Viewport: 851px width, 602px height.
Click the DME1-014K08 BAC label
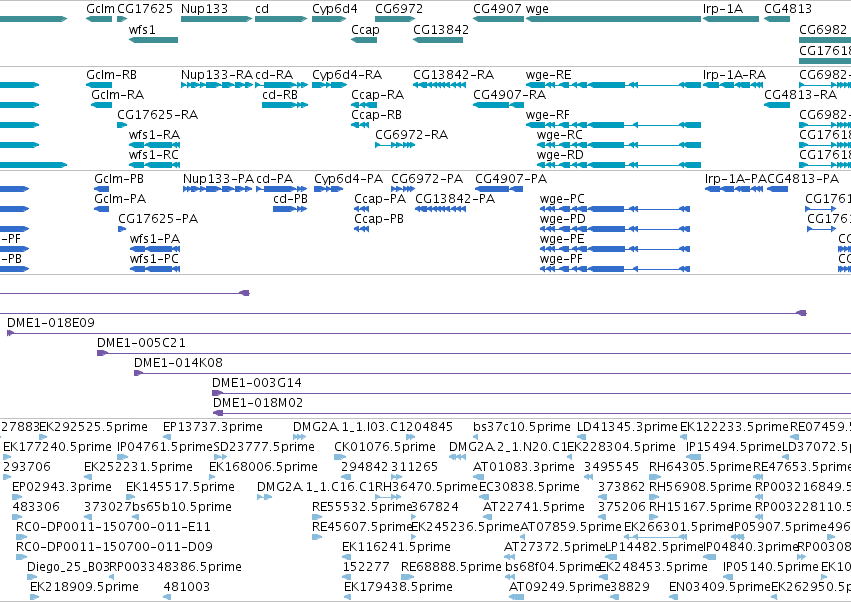pyautogui.click(x=178, y=363)
